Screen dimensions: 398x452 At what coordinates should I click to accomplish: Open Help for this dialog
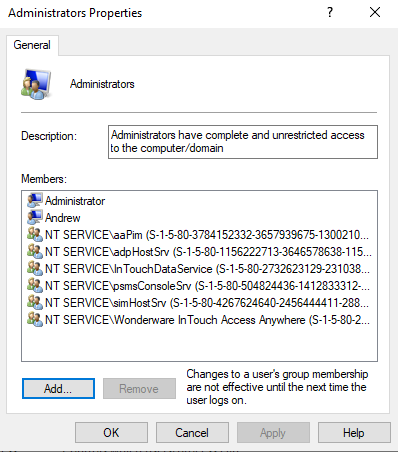click(354, 433)
